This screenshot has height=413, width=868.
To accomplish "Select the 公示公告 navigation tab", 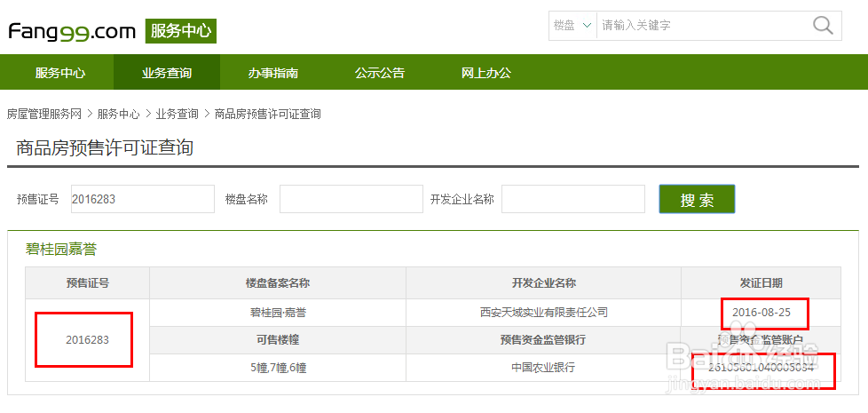I will pos(380,73).
